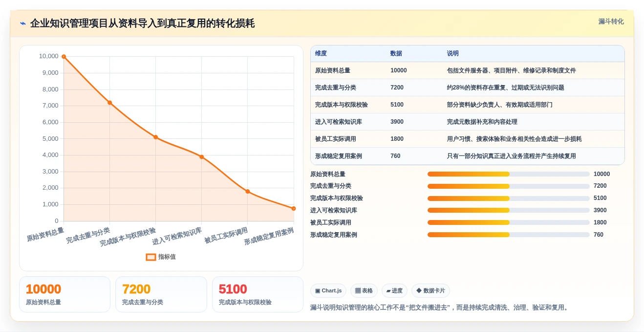The height and width of the screenshot is (332, 644).
Task: Click the x-axis label 进入可检索知识库
Action: coord(177,236)
